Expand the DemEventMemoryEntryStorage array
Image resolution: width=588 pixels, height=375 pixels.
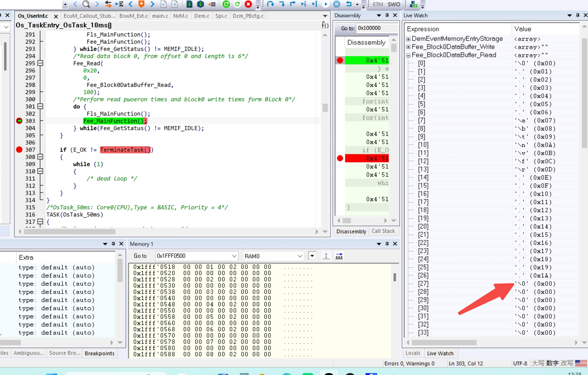coord(408,39)
